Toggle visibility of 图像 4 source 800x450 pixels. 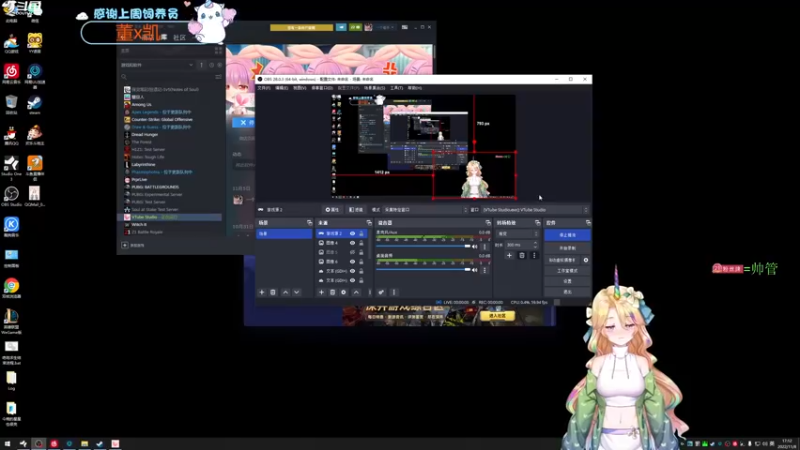pos(352,243)
